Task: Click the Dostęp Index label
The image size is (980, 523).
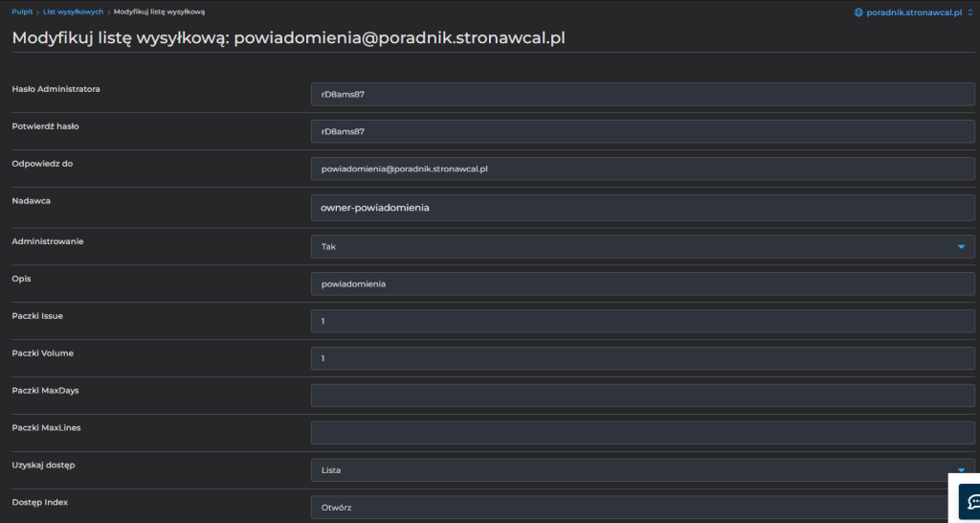Action: (x=40, y=502)
